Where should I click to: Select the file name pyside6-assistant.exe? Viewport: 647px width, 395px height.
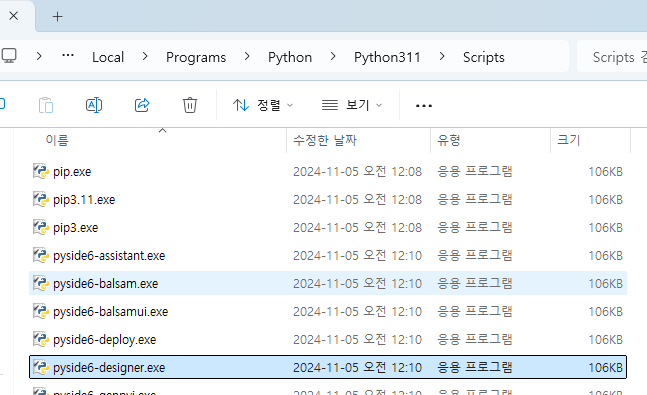109,256
